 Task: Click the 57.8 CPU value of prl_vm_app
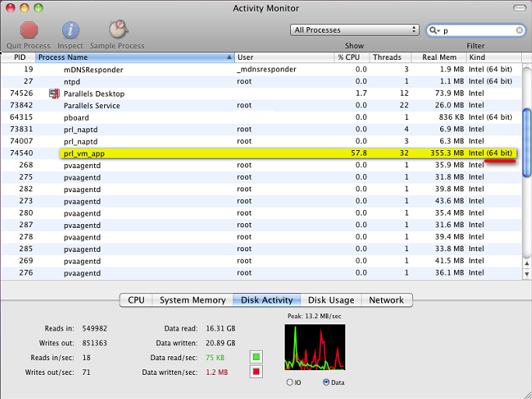359,153
